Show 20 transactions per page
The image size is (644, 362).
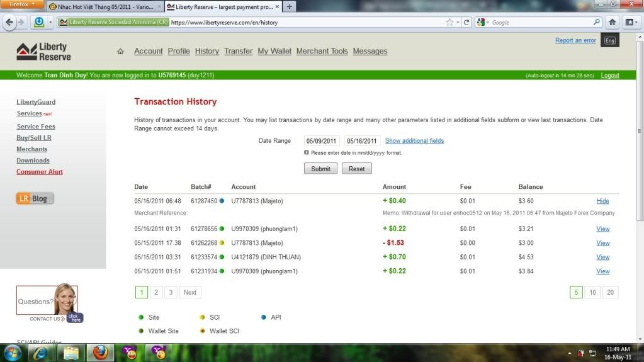point(609,292)
